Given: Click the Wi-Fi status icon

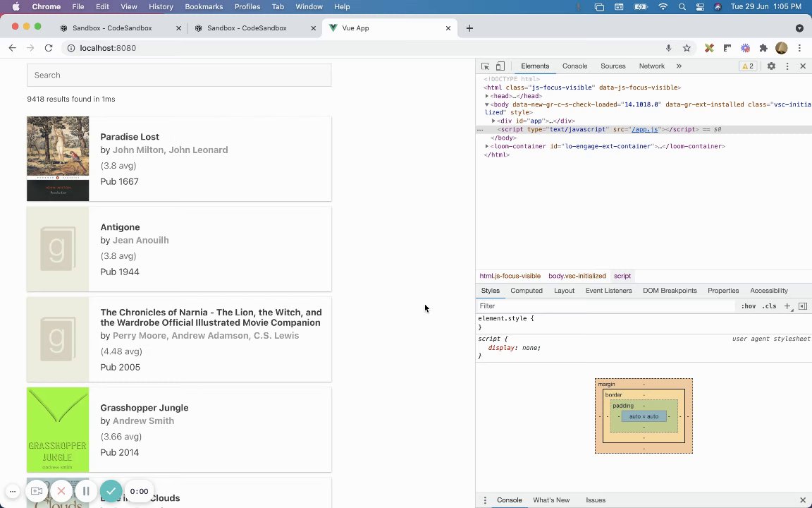Looking at the screenshot, I should [x=663, y=7].
